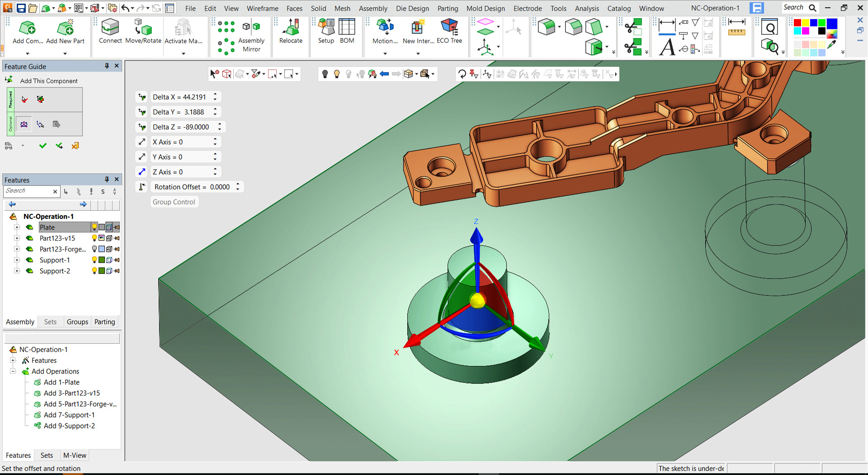Screen dimensions: 868x475
Task: Switch to the Parting tab
Action: (104, 322)
